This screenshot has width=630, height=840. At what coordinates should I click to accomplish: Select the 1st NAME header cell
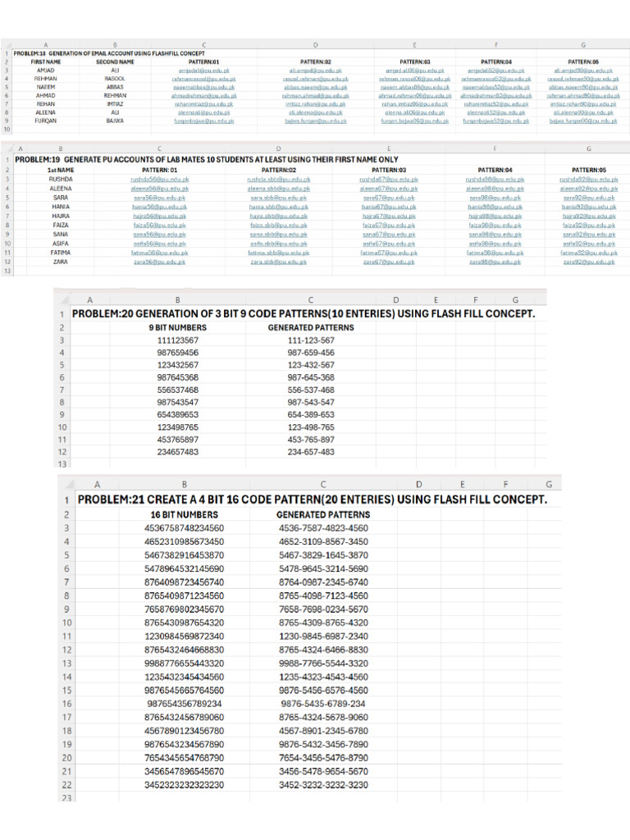click(61, 170)
